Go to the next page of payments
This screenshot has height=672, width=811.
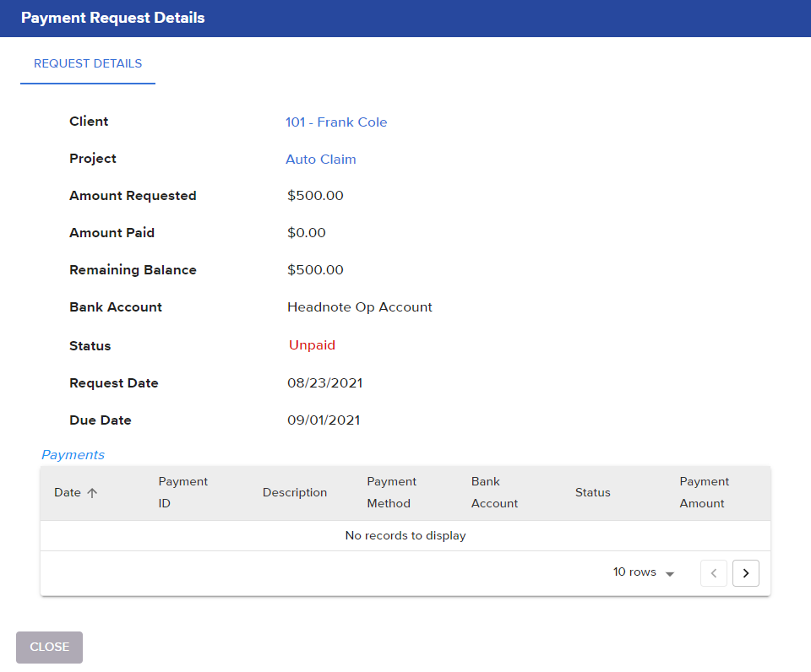[x=746, y=573]
